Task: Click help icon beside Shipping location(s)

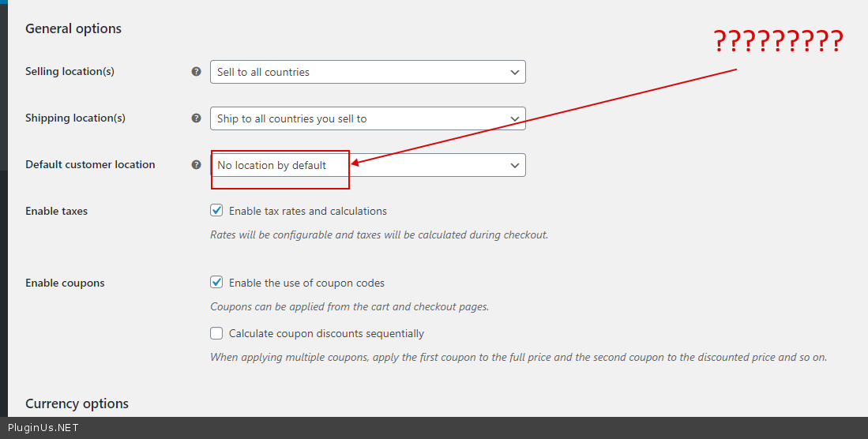Action: pos(196,118)
